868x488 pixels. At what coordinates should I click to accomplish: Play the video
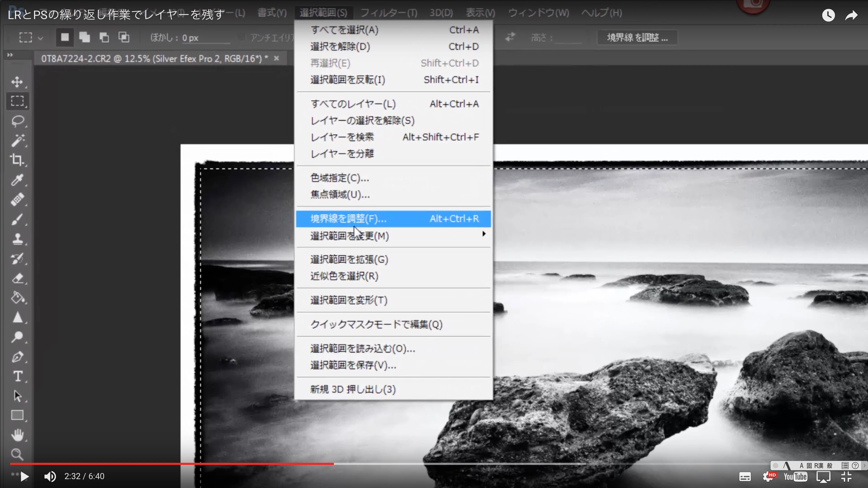click(x=24, y=477)
